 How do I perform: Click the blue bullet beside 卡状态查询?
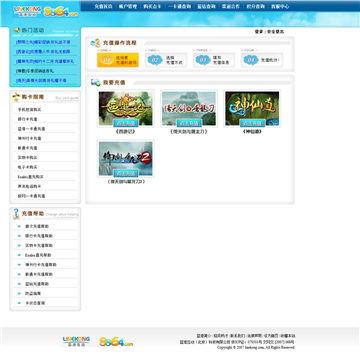pyautogui.click(x=19, y=303)
